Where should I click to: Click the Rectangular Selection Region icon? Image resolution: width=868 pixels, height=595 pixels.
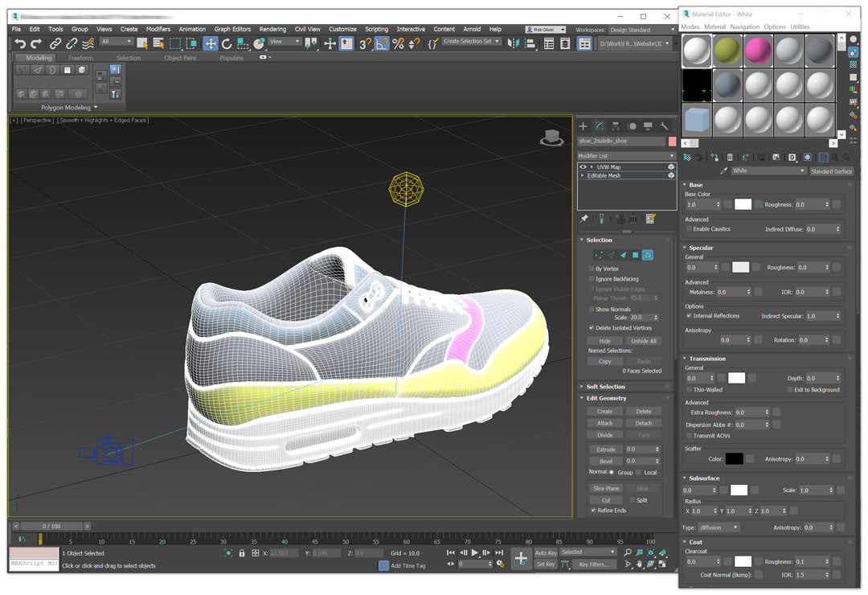click(x=175, y=43)
